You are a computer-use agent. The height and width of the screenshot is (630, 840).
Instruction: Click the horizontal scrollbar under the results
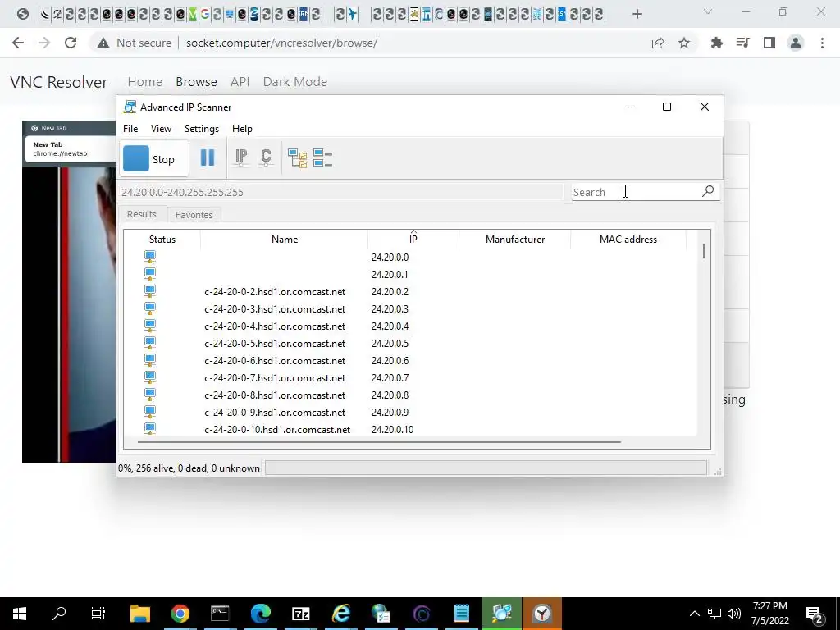pyautogui.click(x=379, y=442)
